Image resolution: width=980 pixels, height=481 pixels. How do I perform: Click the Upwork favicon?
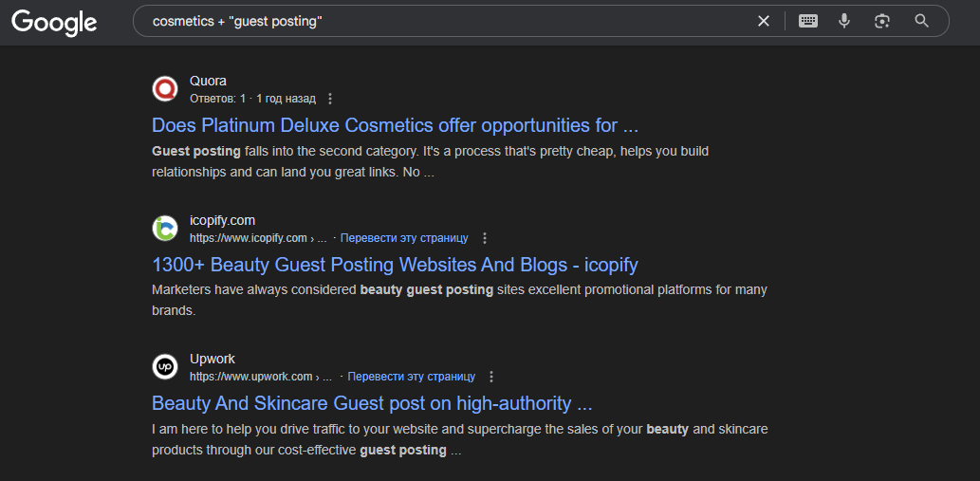pos(165,367)
